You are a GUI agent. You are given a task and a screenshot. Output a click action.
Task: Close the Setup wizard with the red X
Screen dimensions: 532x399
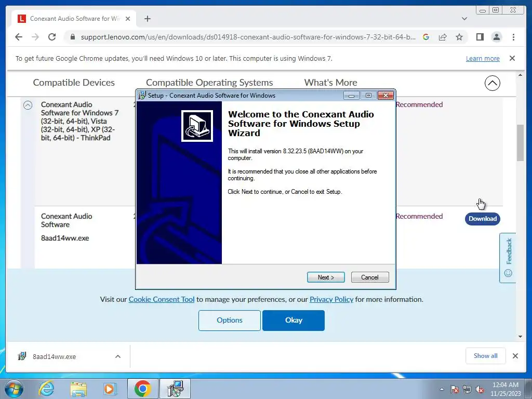pyautogui.click(x=385, y=96)
